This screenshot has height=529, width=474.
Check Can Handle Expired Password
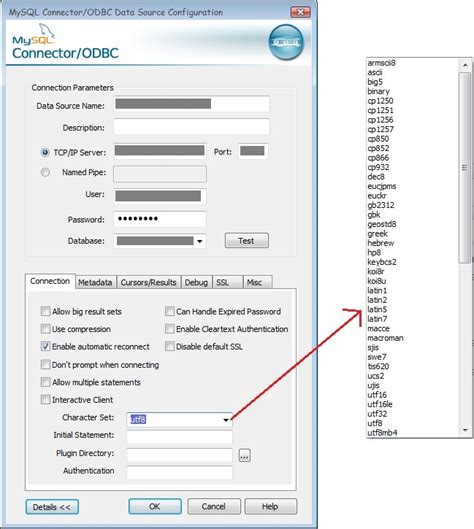pyautogui.click(x=170, y=311)
